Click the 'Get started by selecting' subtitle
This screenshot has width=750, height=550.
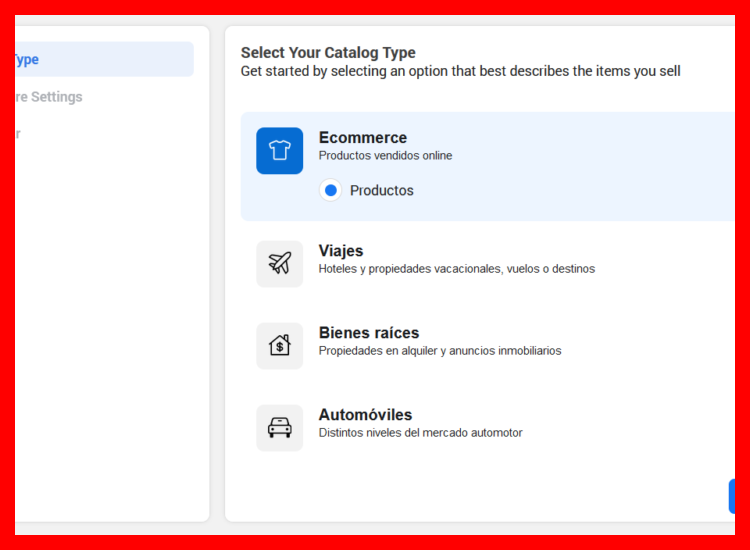(460, 71)
